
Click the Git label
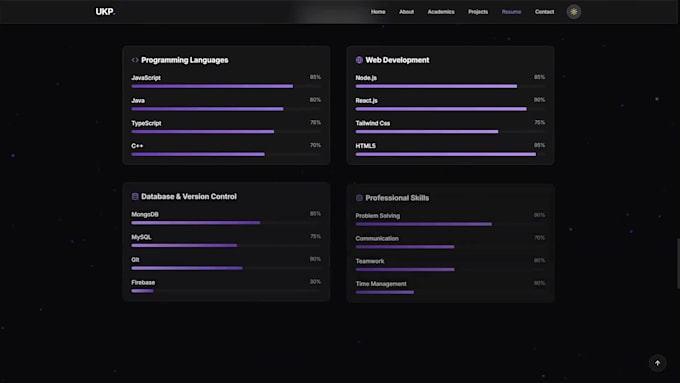tap(135, 260)
